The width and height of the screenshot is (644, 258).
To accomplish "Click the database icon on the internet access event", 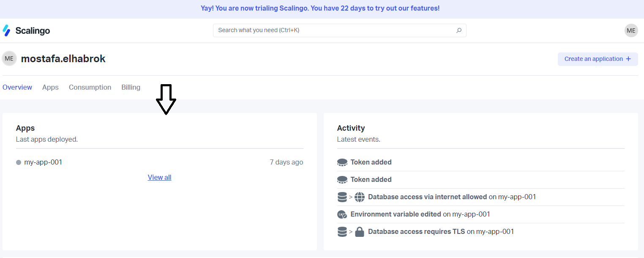I will point(342,197).
